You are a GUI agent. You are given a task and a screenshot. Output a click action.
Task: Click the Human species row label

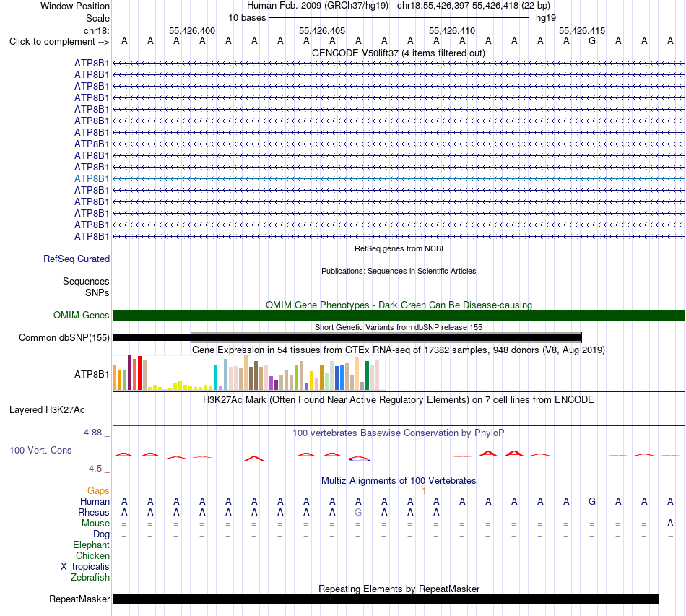tap(95, 501)
